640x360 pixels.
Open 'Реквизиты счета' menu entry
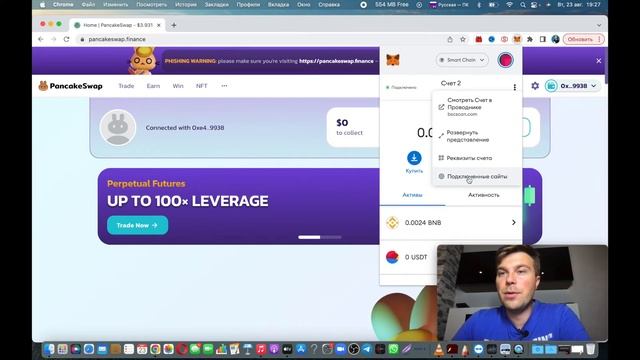pos(476,158)
